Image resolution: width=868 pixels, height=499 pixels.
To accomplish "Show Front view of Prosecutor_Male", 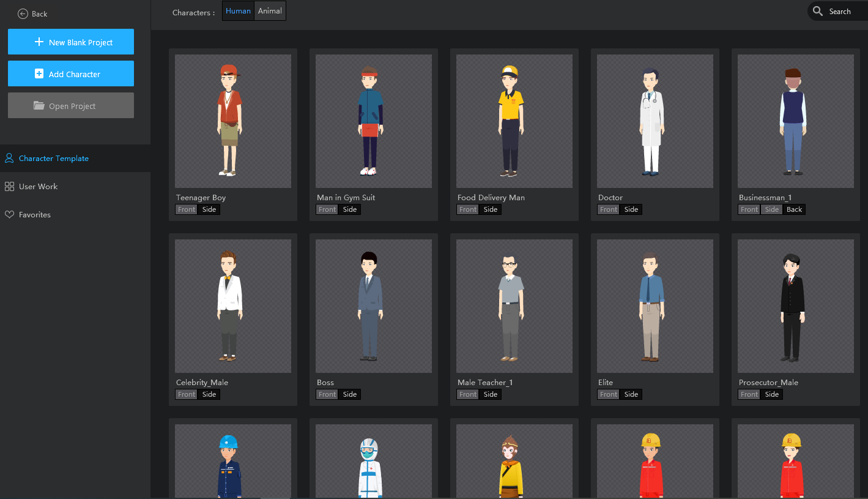I will (x=749, y=394).
